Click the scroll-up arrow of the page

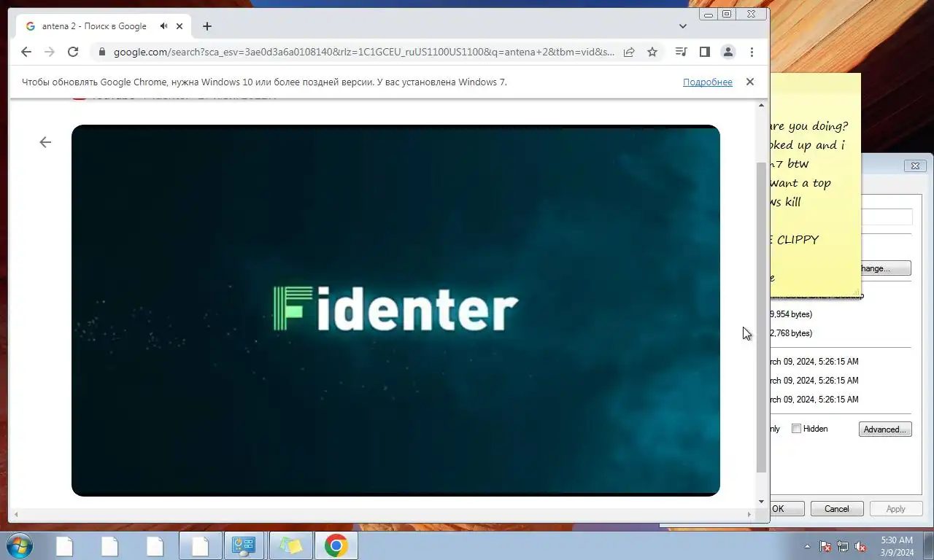[761, 106]
